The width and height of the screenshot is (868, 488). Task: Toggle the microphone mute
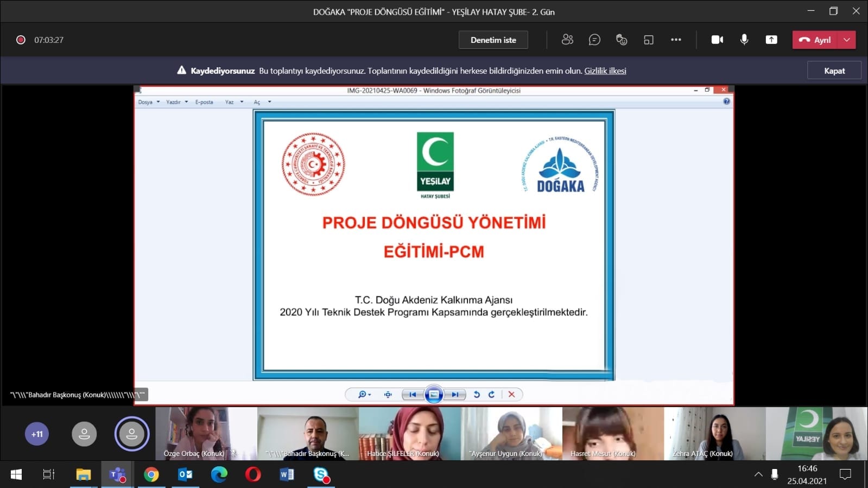pos(744,40)
